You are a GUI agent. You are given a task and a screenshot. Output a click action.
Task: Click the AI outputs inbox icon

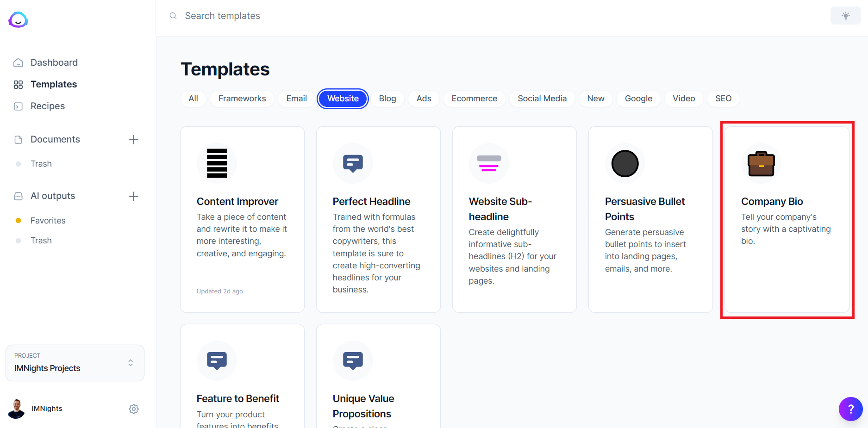coord(19,196)
